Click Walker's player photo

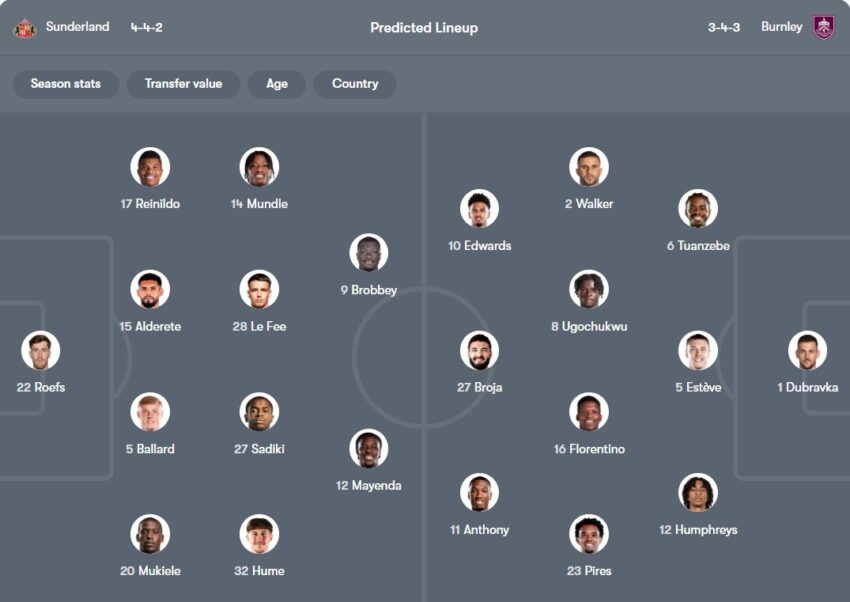click(x=589, y=167)
